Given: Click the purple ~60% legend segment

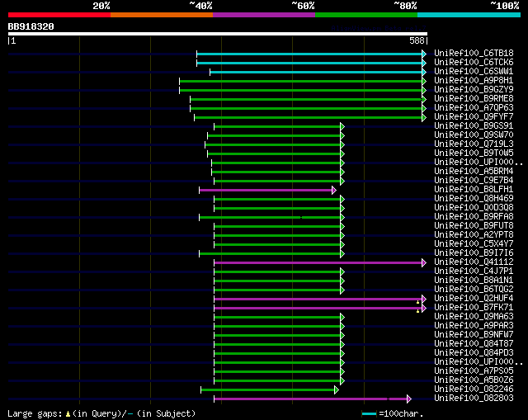Looking at the screenshot, I should pos(264,15).
